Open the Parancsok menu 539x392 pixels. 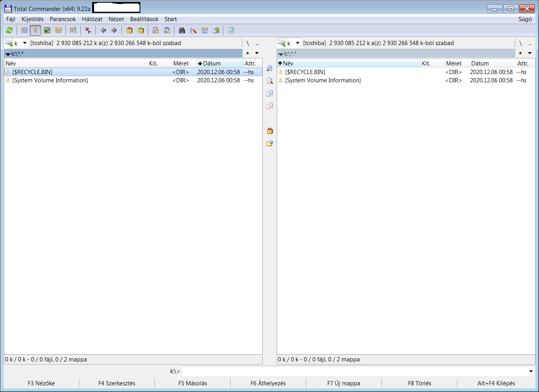(63, 19)
